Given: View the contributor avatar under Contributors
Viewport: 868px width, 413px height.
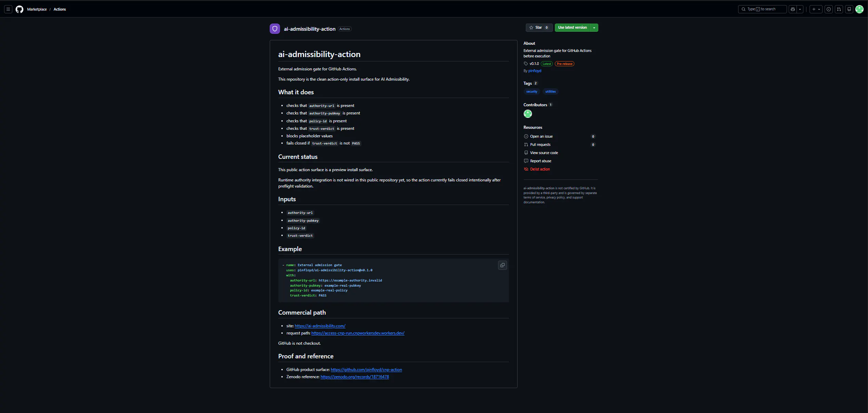Looking at the screenshot, I should click(528, 114).
